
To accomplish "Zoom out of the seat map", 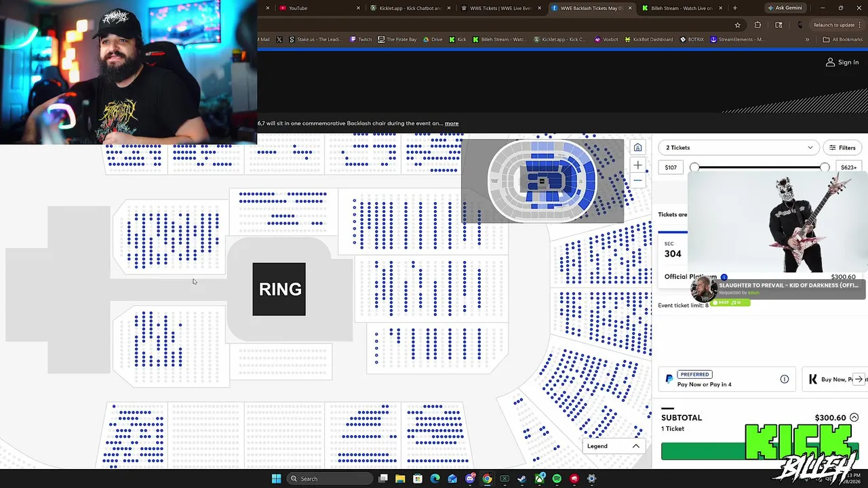I will tap(637, 181).
